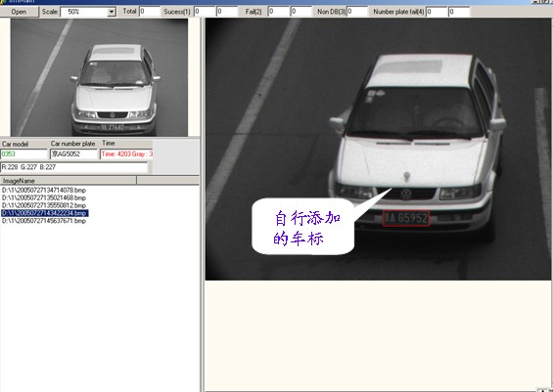Open the Scale dropdown arrow
Viewport: 553px width, 392px height.
112,12
